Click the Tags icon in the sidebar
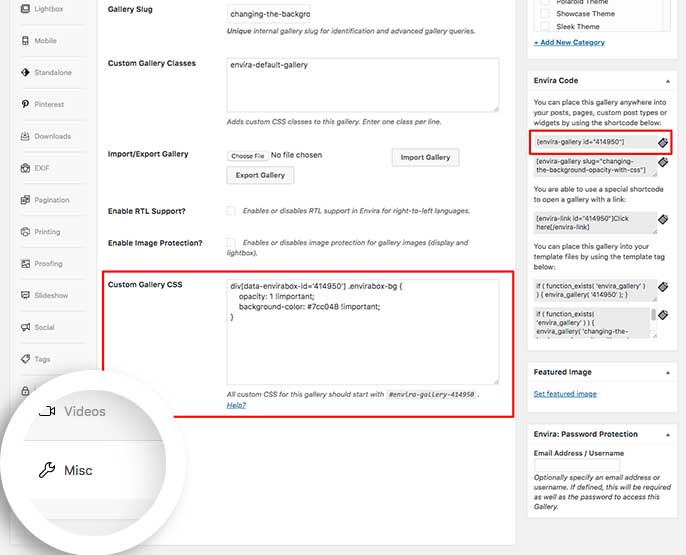Screen dimensions: 686x555 click(25, 359)
